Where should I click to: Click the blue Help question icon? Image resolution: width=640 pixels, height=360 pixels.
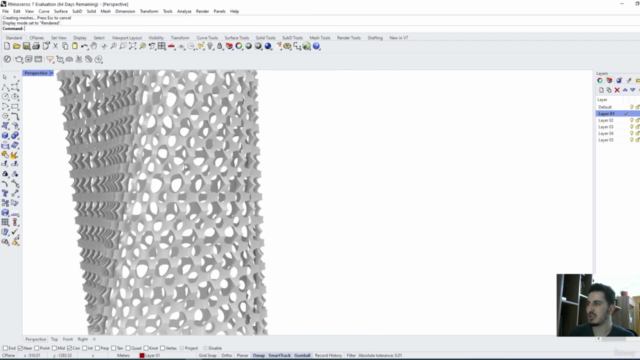tap(316, 46)
